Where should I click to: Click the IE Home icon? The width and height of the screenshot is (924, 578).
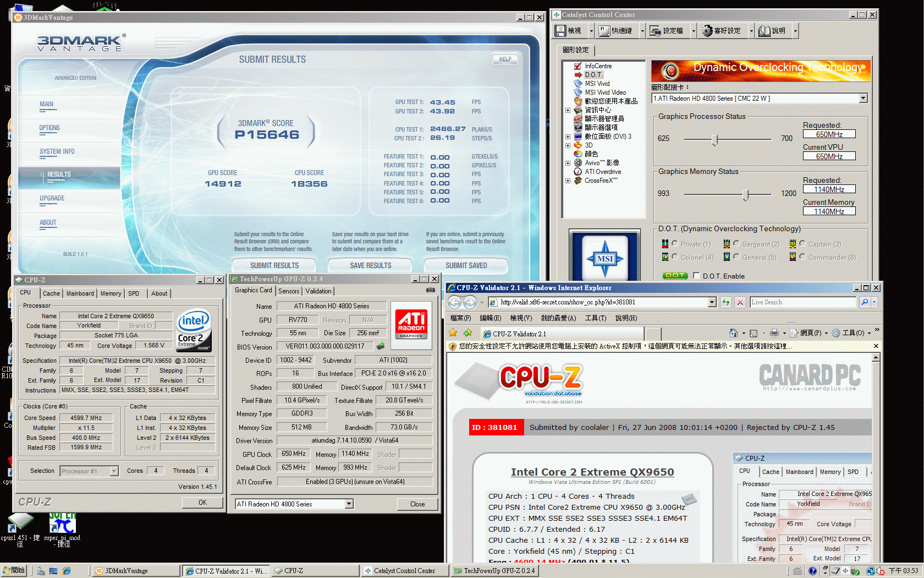pos(733,333)
